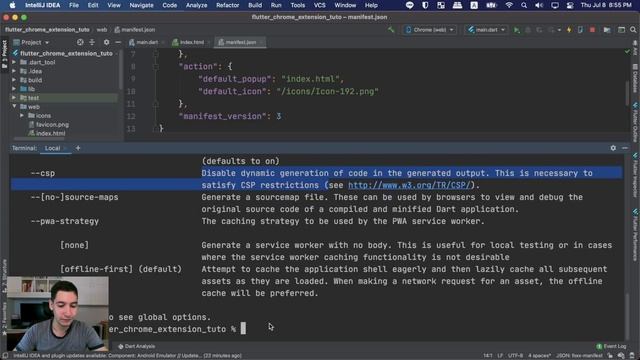
Task: Hide the Project panel with minus icon
Action: [118, 42]
